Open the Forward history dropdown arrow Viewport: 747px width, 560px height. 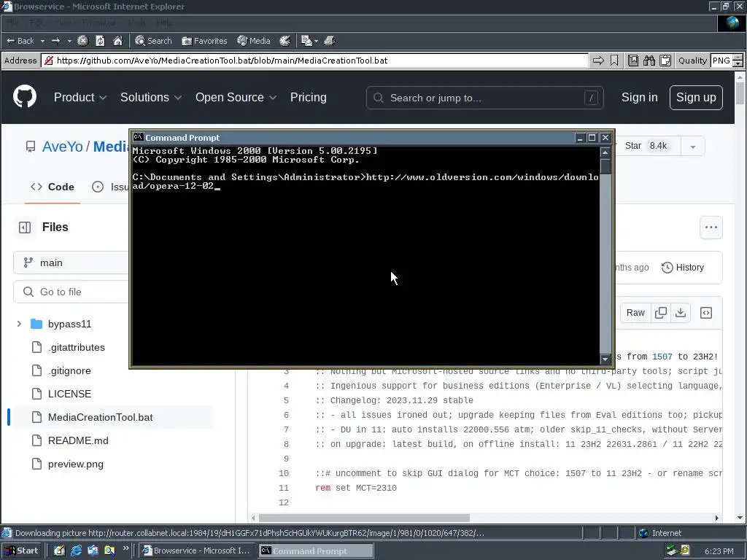69,41
